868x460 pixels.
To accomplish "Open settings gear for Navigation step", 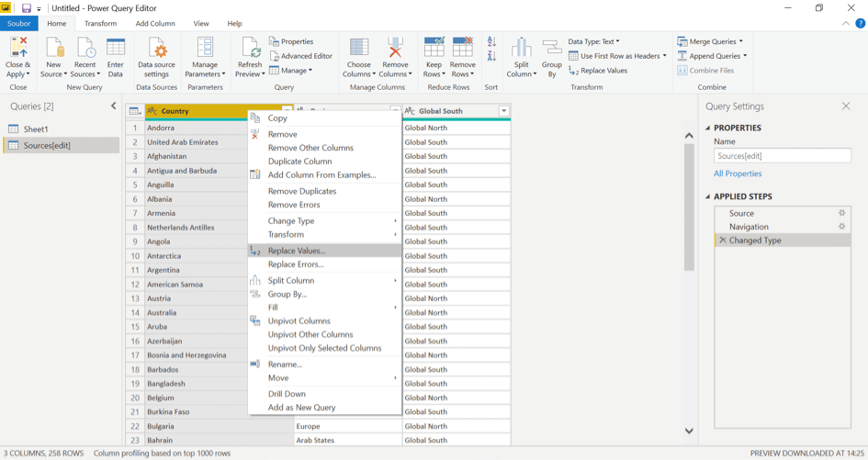I will point(841,227).
